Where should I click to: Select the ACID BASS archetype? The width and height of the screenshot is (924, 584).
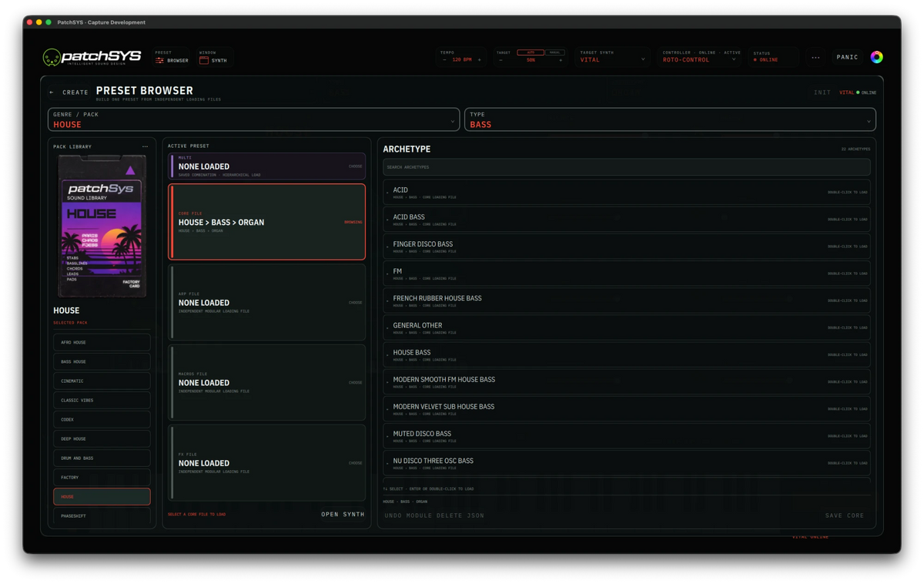(627, 220)
